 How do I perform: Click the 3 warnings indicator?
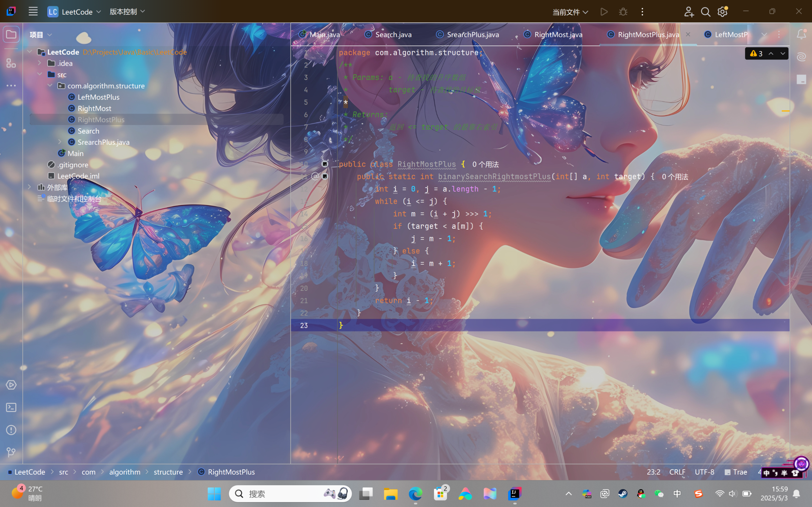coord(756,53)
